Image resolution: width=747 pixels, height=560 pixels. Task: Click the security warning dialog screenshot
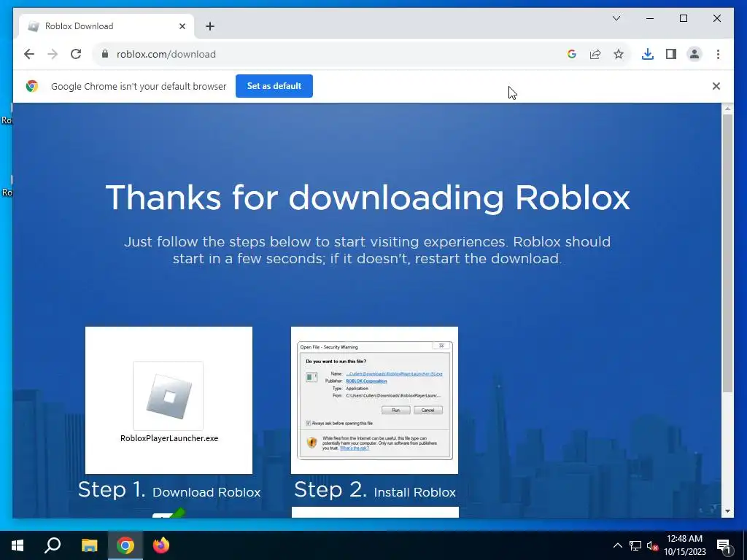374,400
